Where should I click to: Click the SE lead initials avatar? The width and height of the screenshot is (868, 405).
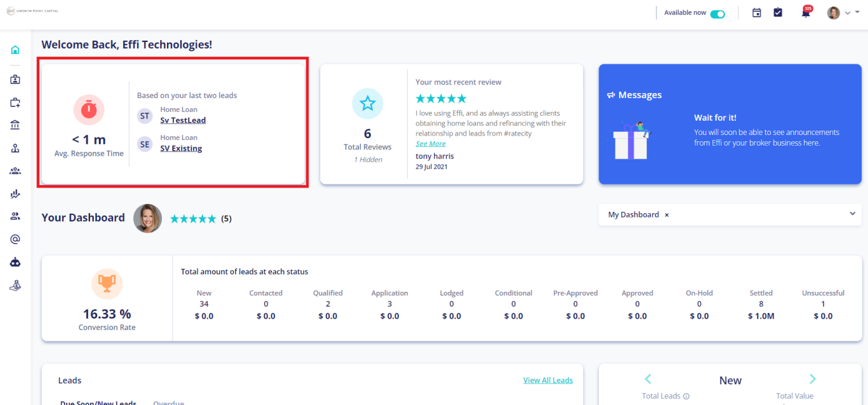(x=145, y=144)
